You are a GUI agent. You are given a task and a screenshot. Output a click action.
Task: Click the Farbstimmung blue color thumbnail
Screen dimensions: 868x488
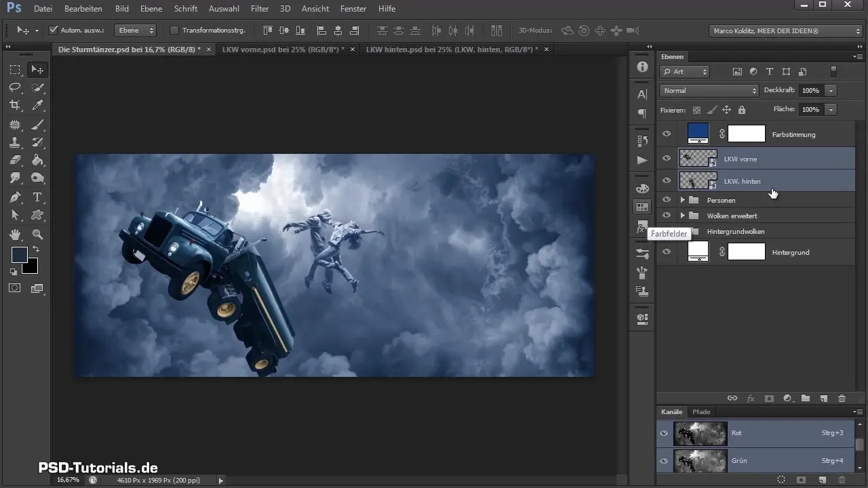click(698, 134)
